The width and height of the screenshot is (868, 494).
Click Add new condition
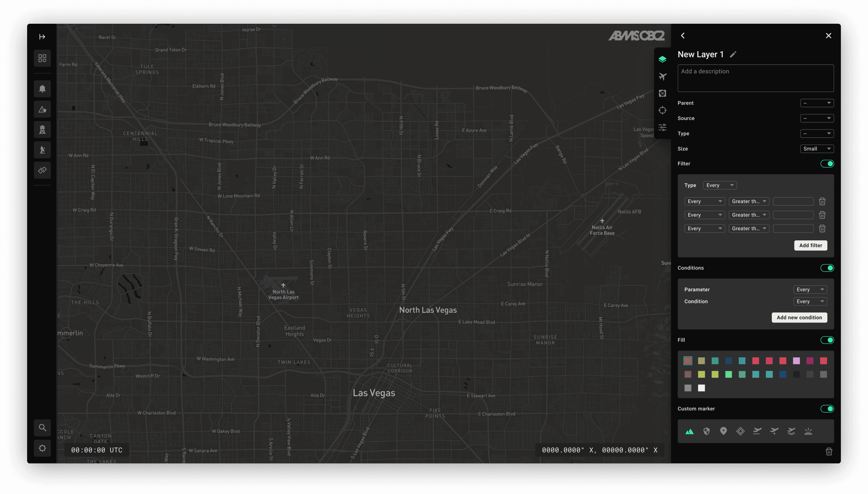[x=800, y=317]
